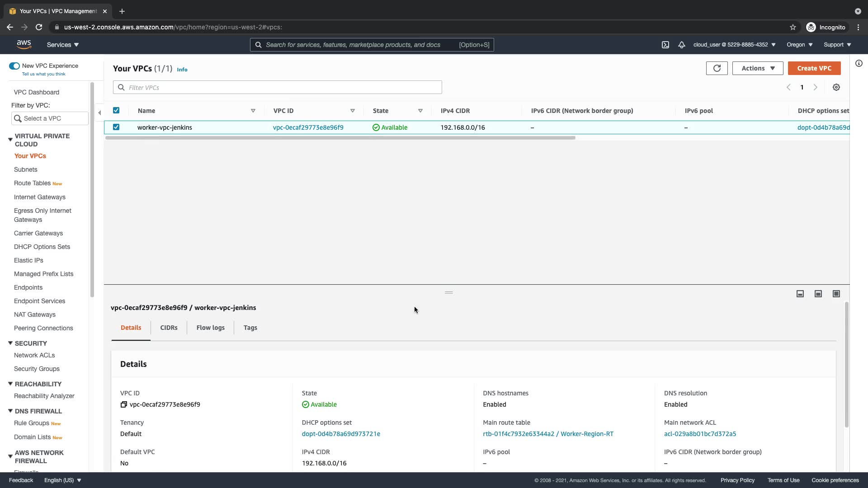
Task: Copy VPC ID using copy icon
Action: pos(123,404)
